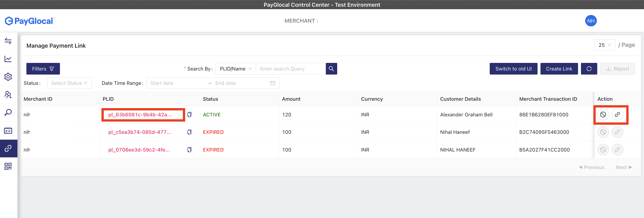Open the 25 per page dropdown

604,45
